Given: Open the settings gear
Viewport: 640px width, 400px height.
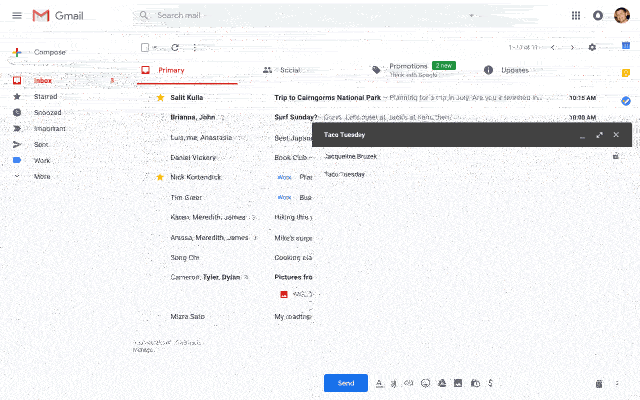Looking at the screenshot, I should (x=592, y=47).
